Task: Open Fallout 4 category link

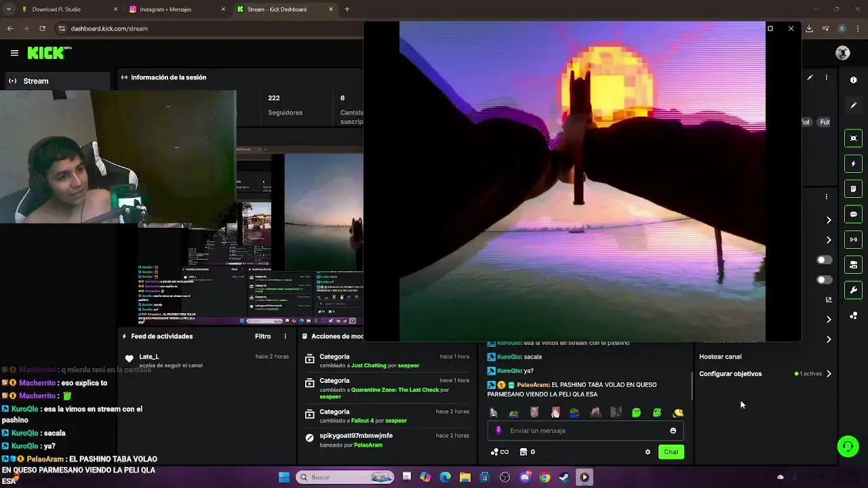Action: [370, 420]
